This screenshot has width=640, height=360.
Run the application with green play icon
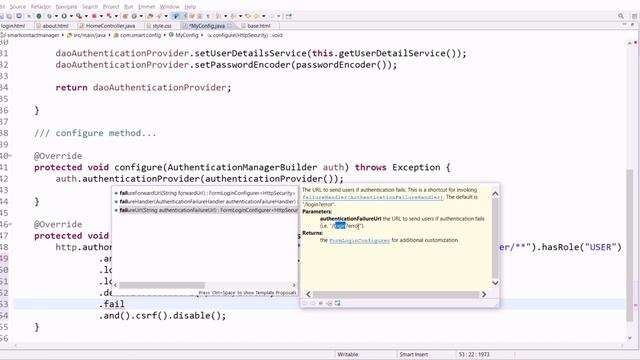pyautogui.click(x=64, y=16)
